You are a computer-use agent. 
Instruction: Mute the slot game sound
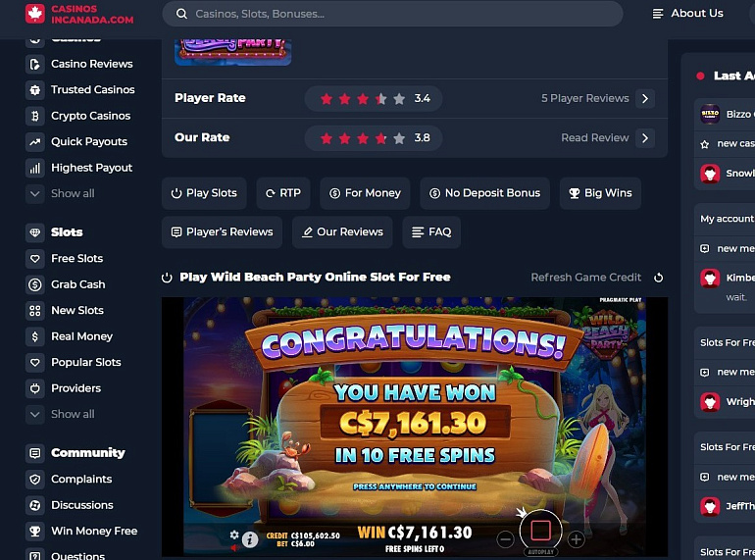tap(234, 548)
